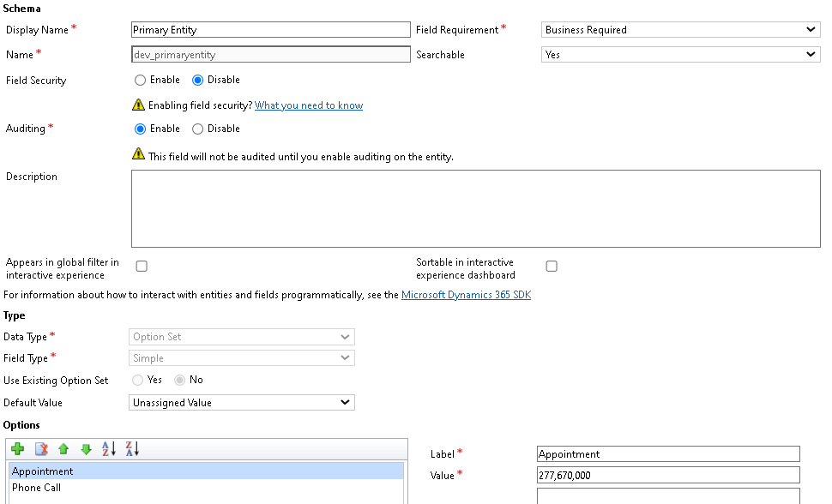Sort options ascending A to Z

point(109,449)
